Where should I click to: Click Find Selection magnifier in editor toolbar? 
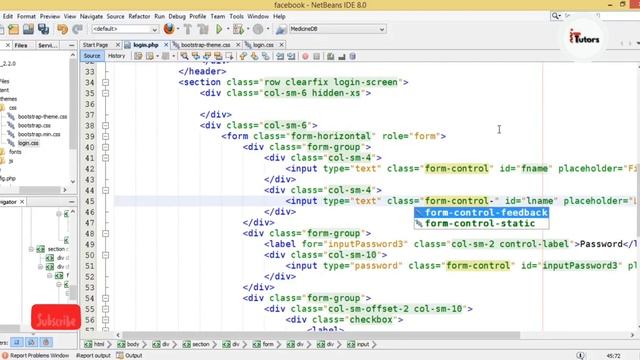click(x=184, y=56)
